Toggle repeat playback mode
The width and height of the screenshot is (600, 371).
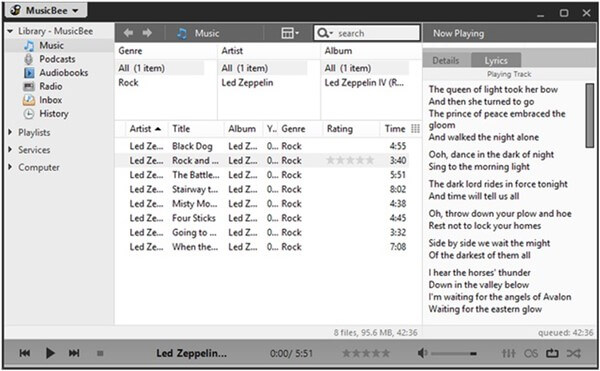(x=552, y=353)
